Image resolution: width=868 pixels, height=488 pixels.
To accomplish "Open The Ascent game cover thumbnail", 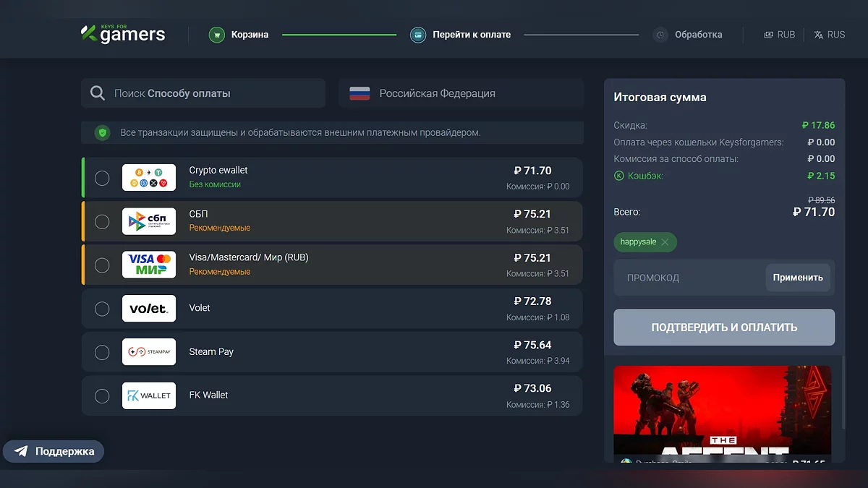I will (x=722, y=409).
